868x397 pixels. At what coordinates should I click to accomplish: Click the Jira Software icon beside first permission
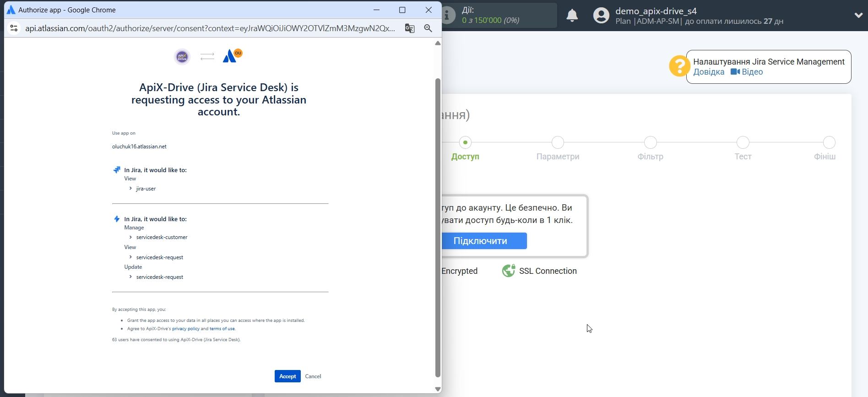point(117,170)
